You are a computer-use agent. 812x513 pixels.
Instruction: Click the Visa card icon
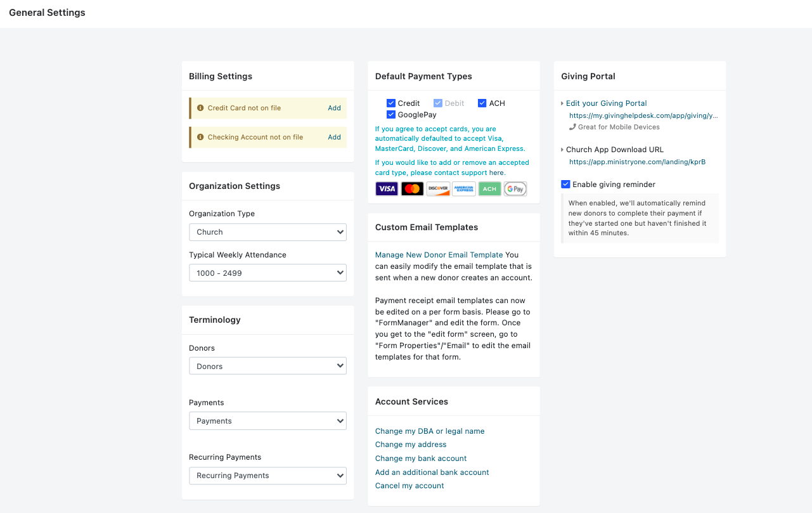pos(387,189)
